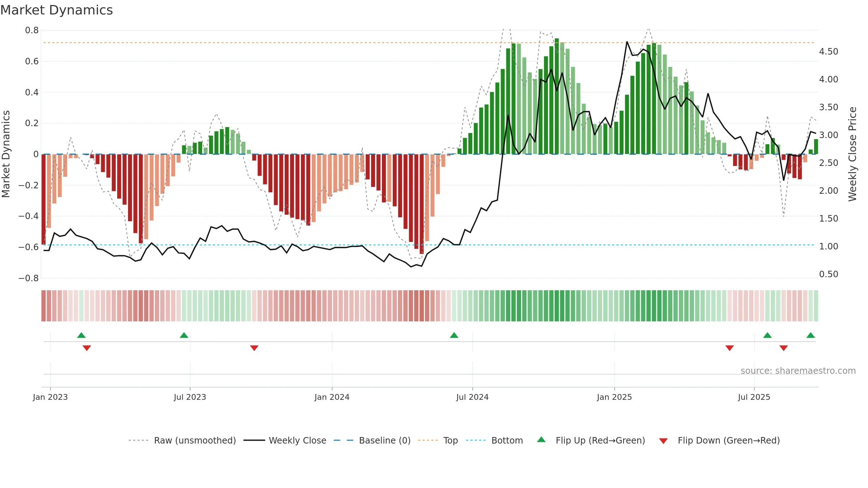This screenshot has height=488, width=868.
Task: Toggle the Raw (unsmoothed) legend entry
Action: [182, 441]
